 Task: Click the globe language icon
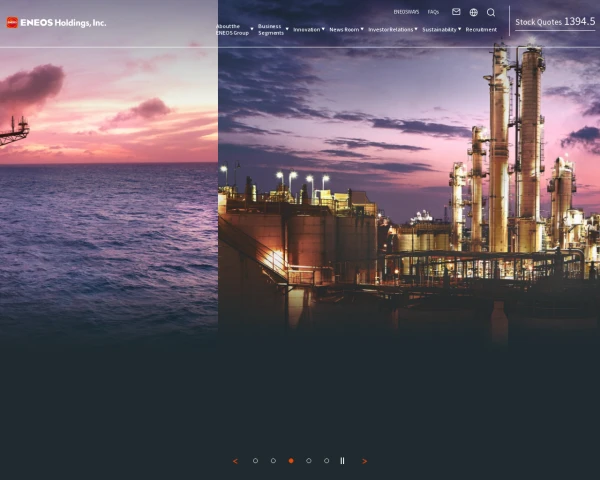(x=473, y=12)
